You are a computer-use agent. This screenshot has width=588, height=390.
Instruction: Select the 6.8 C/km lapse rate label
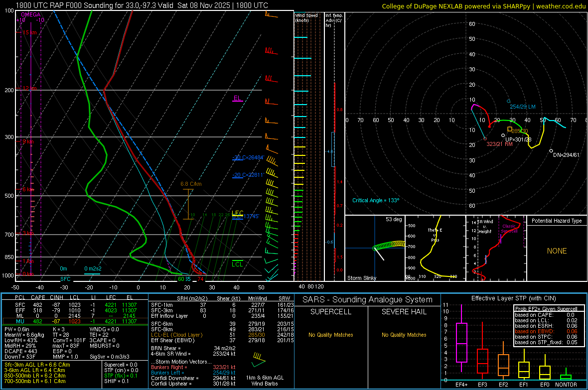point(191,184)
